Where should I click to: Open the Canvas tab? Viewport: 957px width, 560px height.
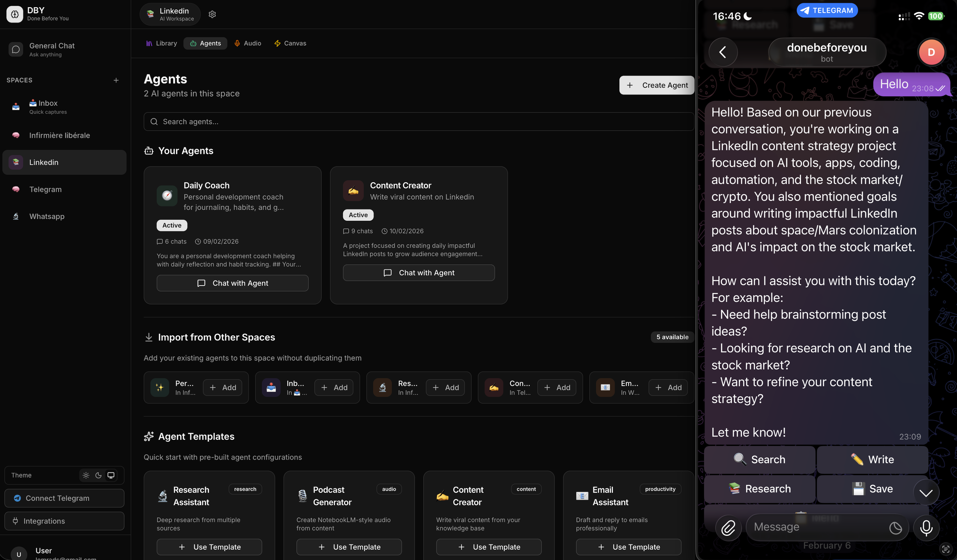[290, 43]
